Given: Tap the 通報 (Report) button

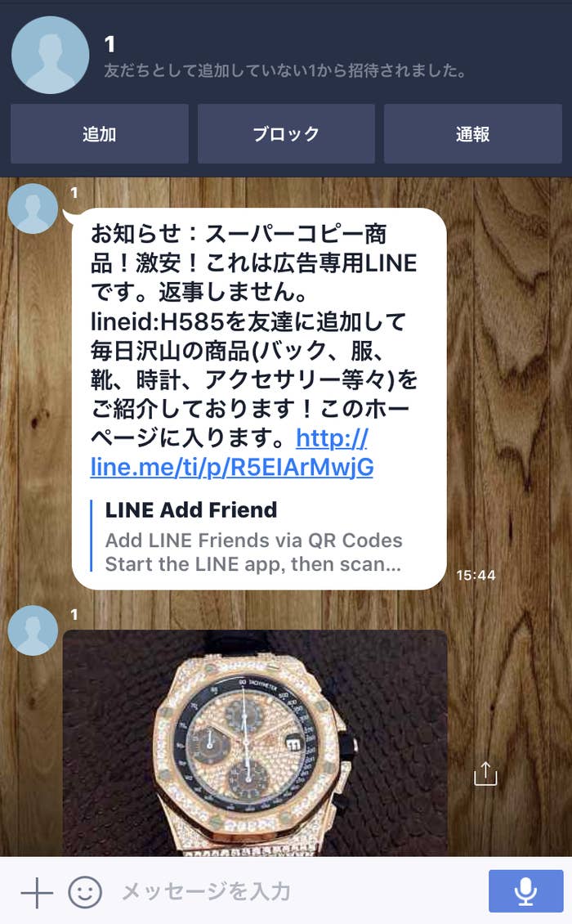Looking at the screenshot, I should pos(473,134).
